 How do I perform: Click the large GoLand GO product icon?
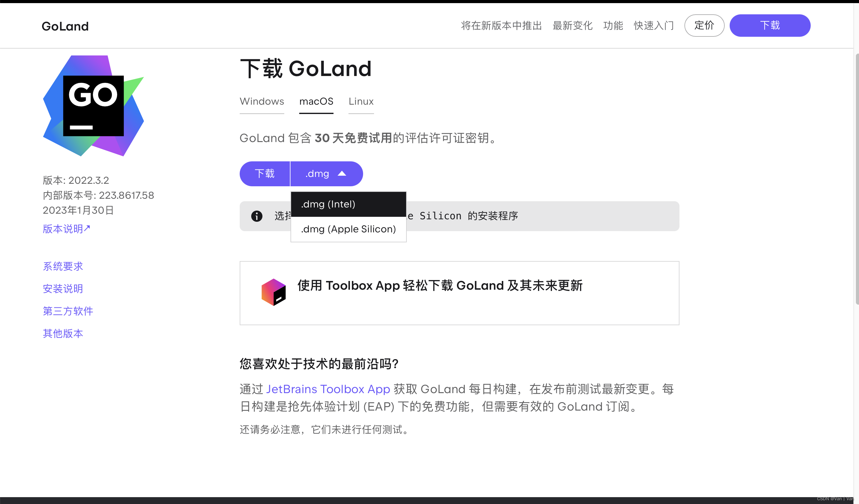94,106
